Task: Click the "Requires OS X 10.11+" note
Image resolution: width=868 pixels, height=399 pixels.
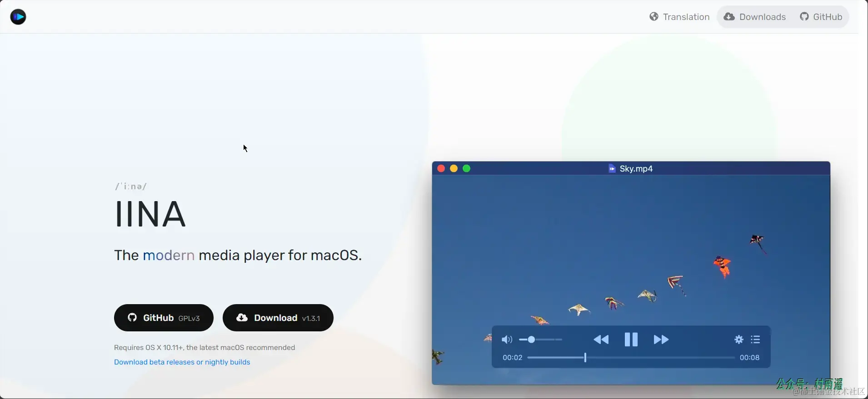Action: (205, 347)
